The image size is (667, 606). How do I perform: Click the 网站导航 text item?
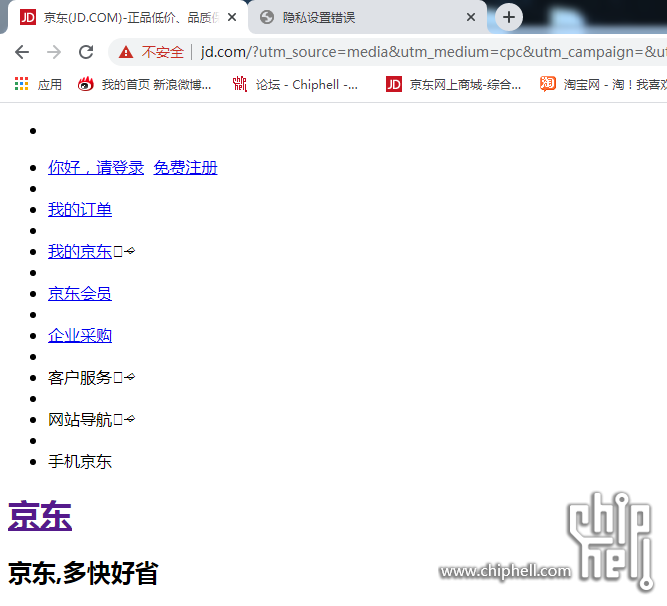(x=80, y=420)
